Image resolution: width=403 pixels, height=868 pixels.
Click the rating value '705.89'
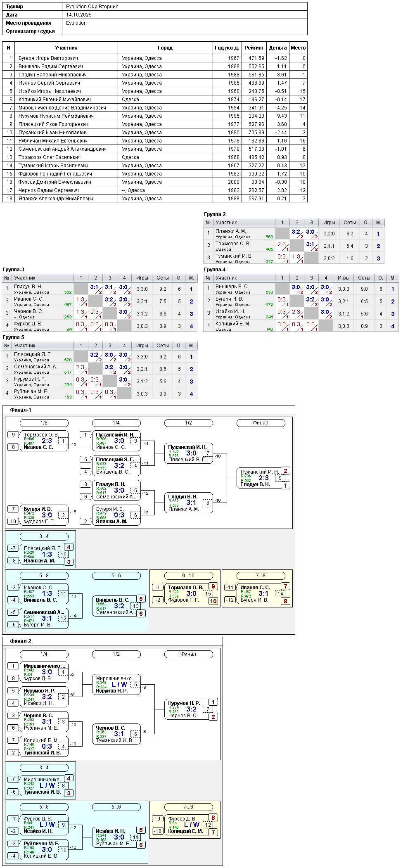[x=256, y=133]
